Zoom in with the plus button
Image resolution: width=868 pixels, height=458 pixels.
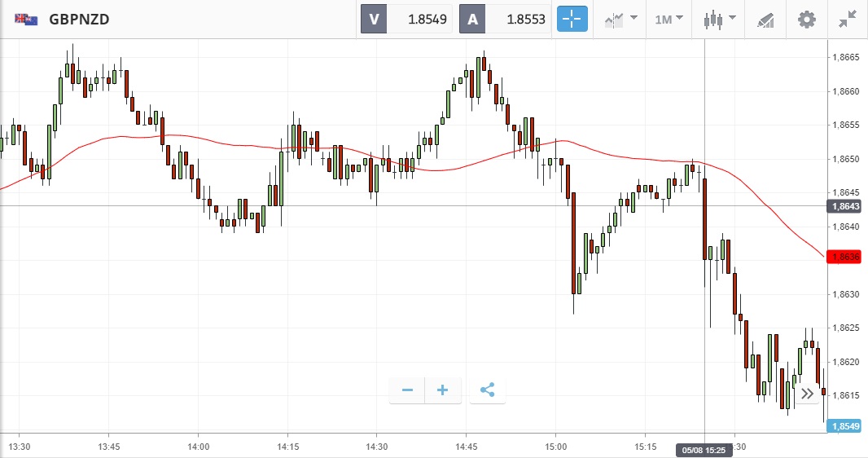[443, 390]
